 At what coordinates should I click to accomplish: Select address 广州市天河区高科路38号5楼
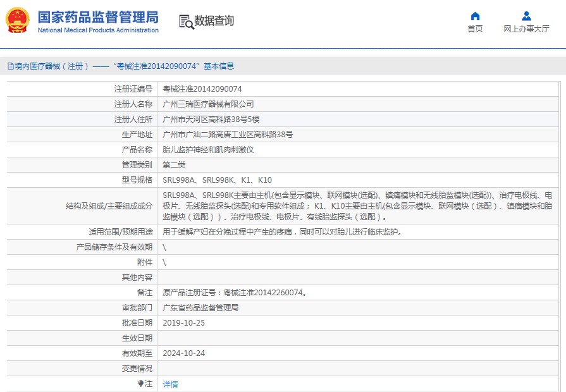(211, 119)
